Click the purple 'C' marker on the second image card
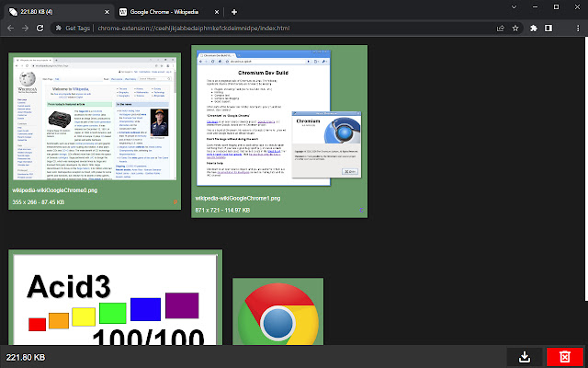This screenshot has height=368, width=588. tap(361, 210)
